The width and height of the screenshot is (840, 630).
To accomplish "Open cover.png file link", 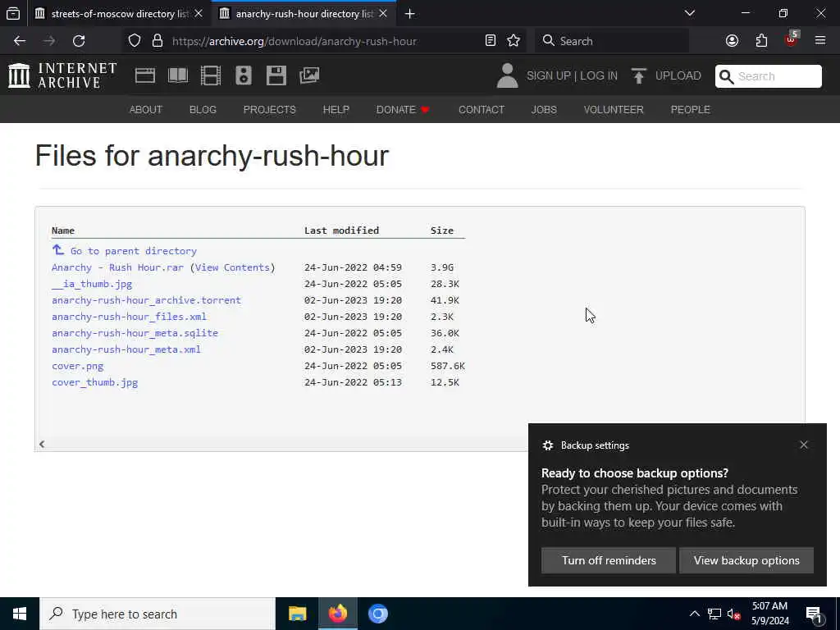I will 78,366.
